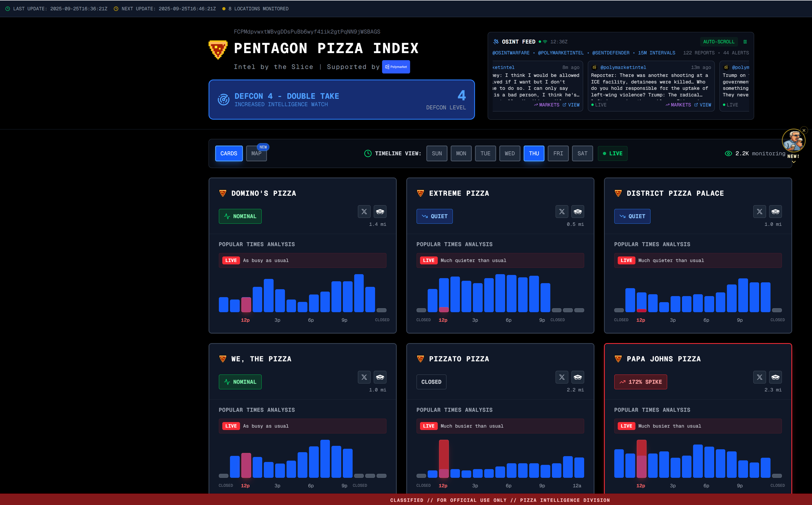Click the OSINT Feed satellite icon

pos(496,42)
